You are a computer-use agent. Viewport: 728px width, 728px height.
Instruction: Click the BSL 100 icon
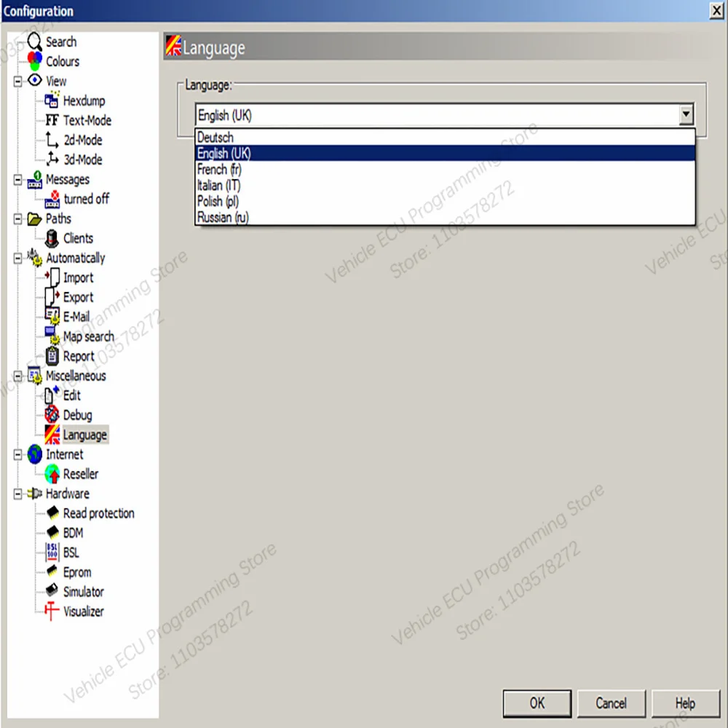coord(52,552)
